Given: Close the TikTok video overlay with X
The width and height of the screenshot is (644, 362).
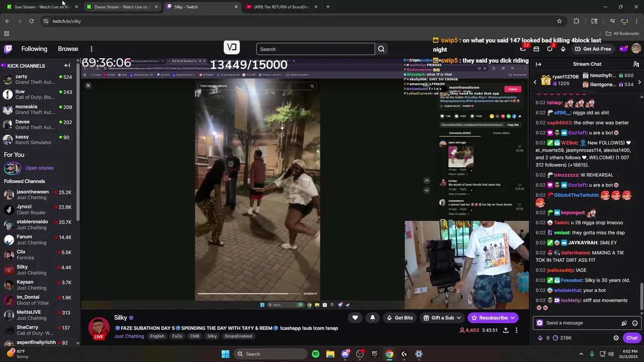Looking at the screenshot, I should point(88,85).
